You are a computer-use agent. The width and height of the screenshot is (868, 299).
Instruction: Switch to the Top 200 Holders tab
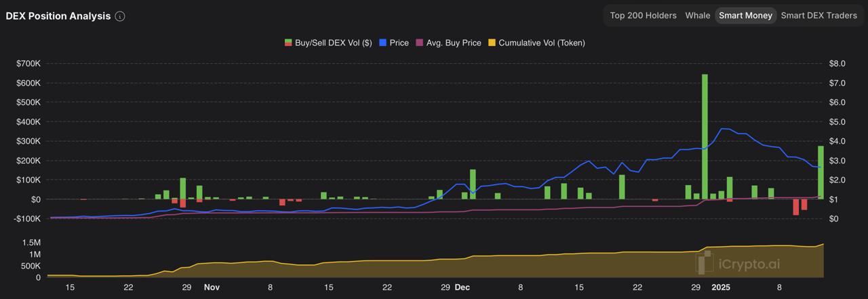643,16
